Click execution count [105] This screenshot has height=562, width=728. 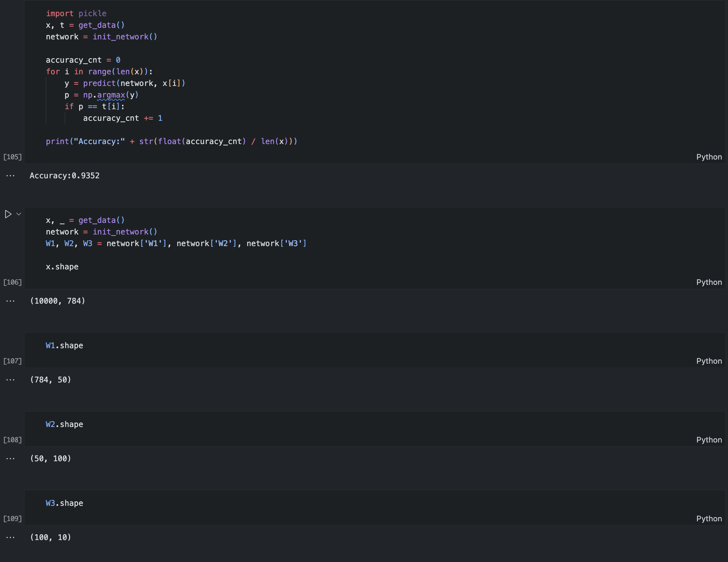[x=12, y=157]
